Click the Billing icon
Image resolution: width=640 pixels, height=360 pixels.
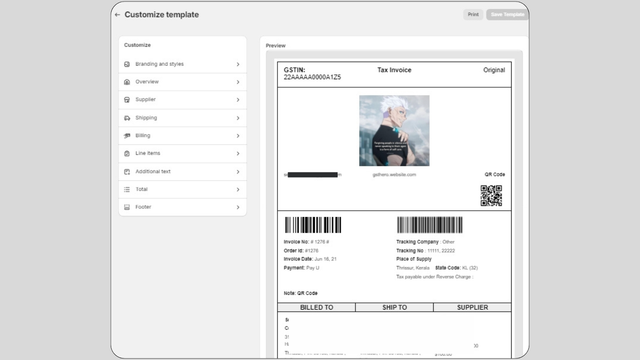(x=127, y=136)
